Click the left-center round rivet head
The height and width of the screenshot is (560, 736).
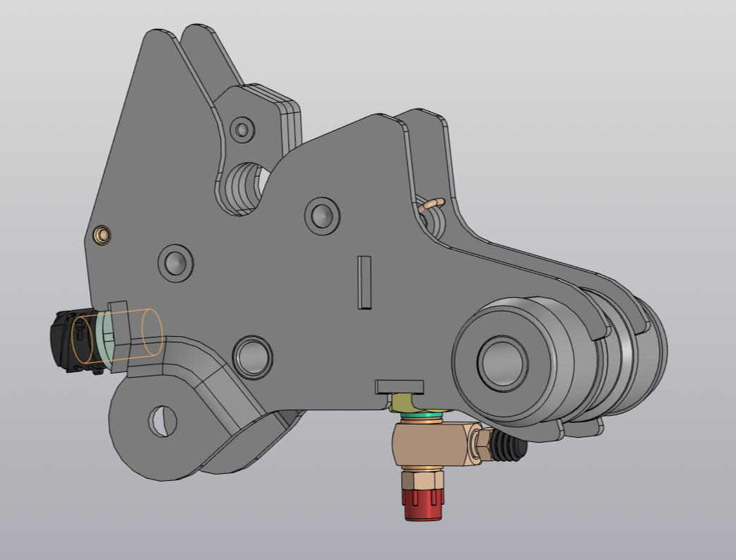coord(175,263)
